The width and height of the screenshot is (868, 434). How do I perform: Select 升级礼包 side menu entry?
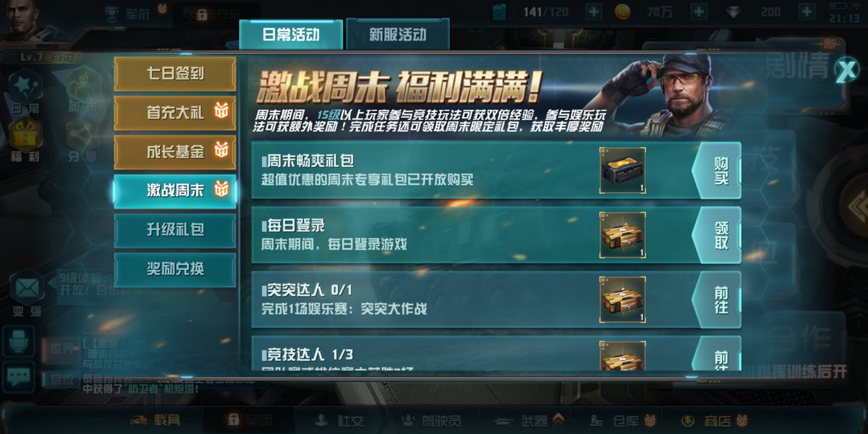click(175, 230)
